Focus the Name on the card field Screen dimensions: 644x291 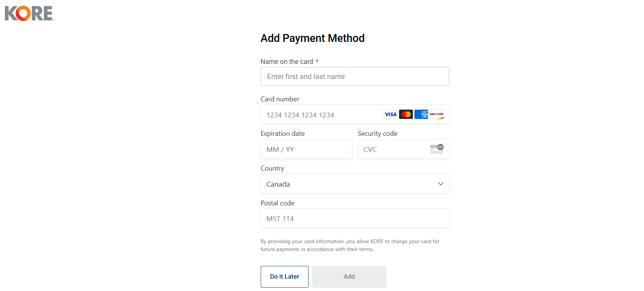tap(355, 77)
